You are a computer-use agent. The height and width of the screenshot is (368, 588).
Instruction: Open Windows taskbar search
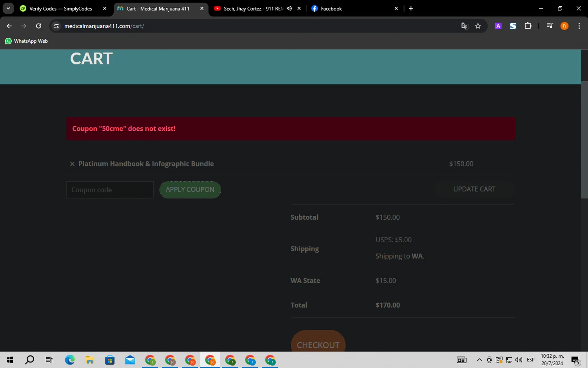[x=29, y=360]
